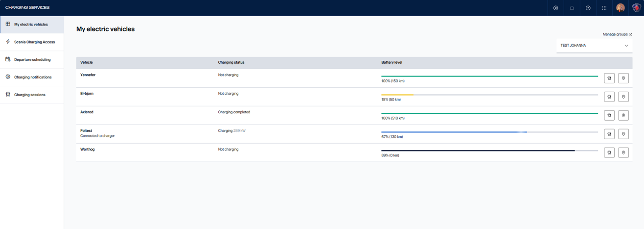The height and width of the screenshot is (229, 644).
Task: Click the external link icon beside Manage groups
Action: [630, 34]
